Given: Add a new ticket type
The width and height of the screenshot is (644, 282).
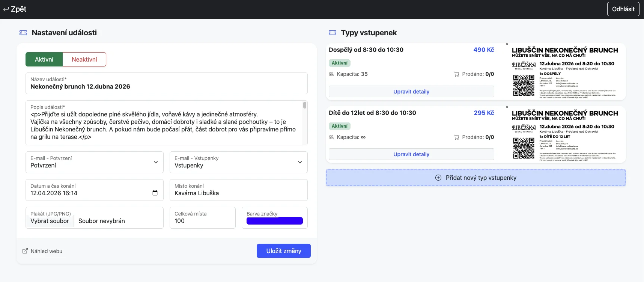Looking at the screenshot, I should coord(476,178).
